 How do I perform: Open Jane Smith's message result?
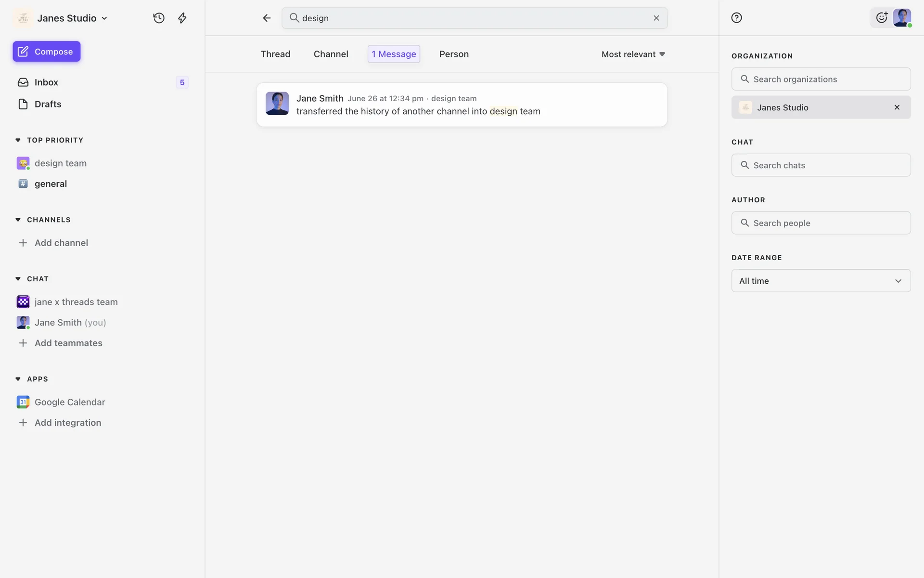click(x=461, y=105)
